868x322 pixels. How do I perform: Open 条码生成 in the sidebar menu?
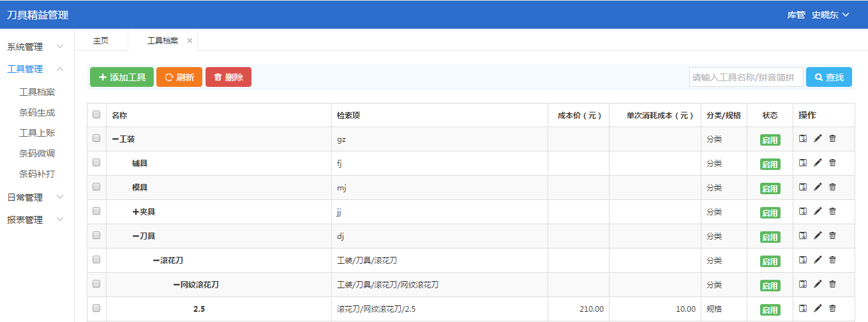(37, 112)
